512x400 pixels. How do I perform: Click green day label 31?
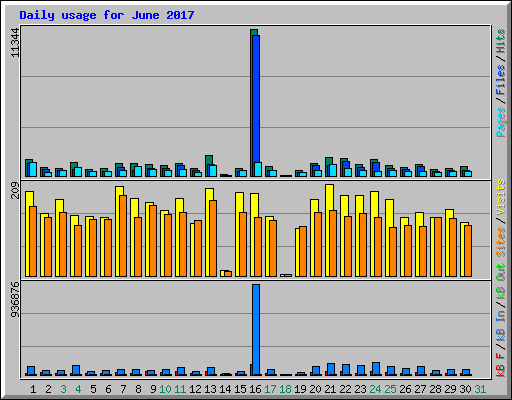(x=480, y=389)
